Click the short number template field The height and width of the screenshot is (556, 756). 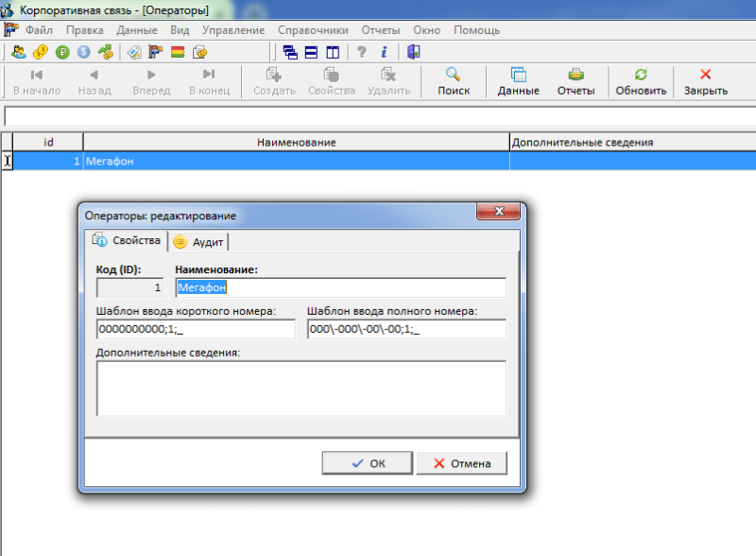(196, 329)
